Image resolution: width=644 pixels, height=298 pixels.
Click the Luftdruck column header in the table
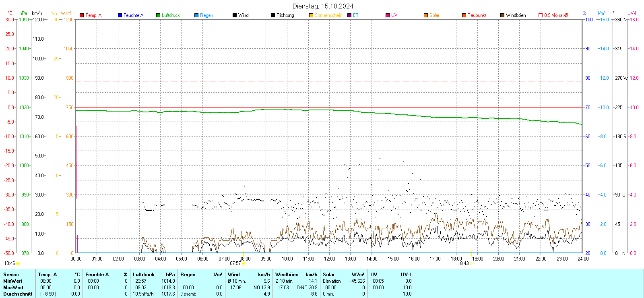click(x=144, y=275)
